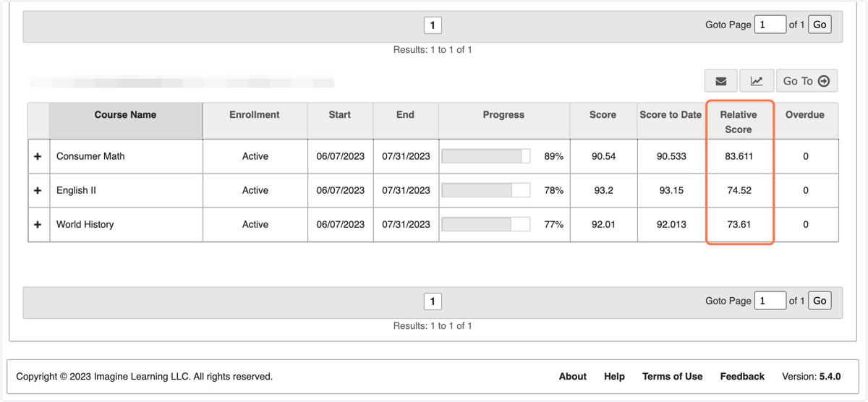Click the bottom Go button
This screenshot has width=868, height=402.
(x=820, y=300)
